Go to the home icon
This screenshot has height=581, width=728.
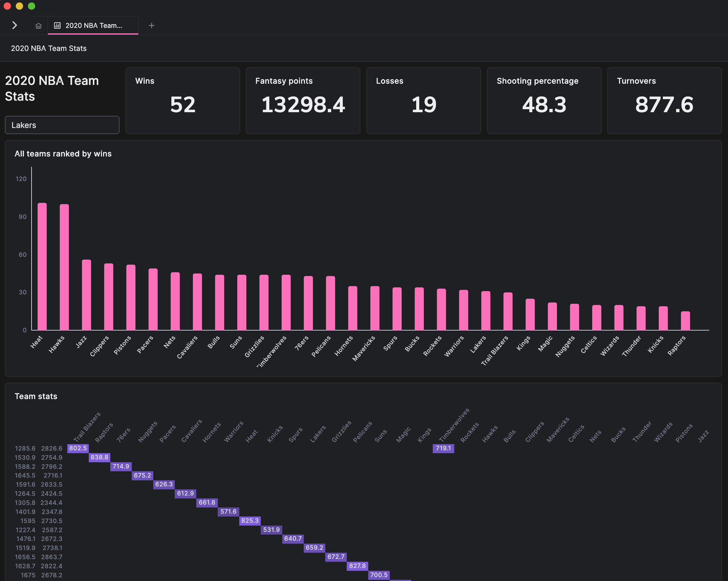[39, 26]
